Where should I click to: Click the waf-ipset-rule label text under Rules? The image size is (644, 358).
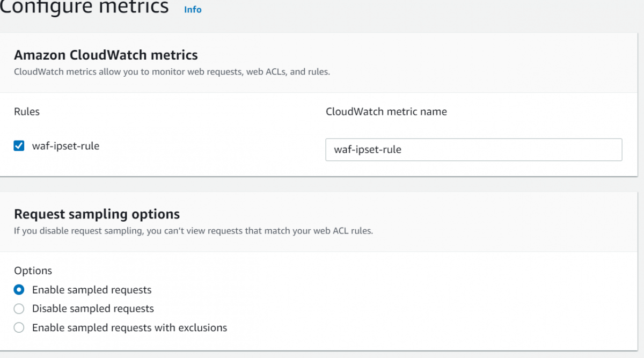coord(65,146)
